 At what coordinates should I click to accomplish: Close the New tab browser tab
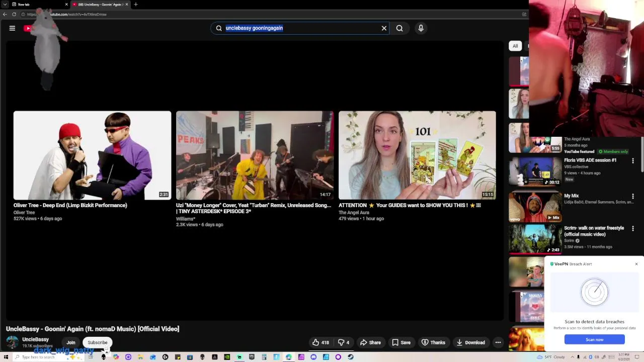click(x=66, y=4)
